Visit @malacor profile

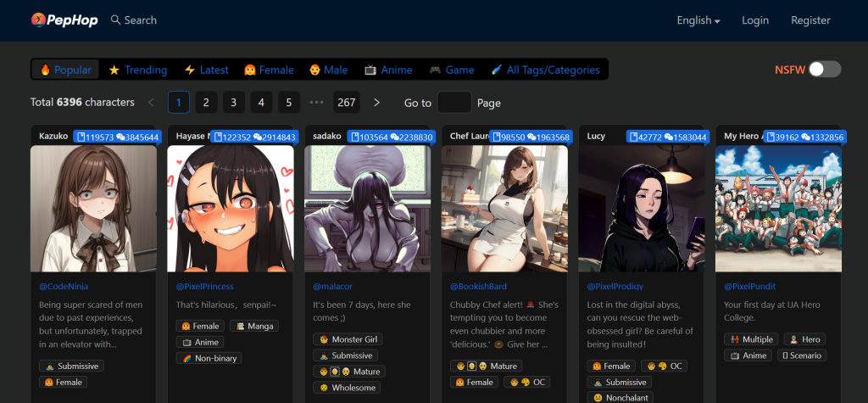[332, 287]
